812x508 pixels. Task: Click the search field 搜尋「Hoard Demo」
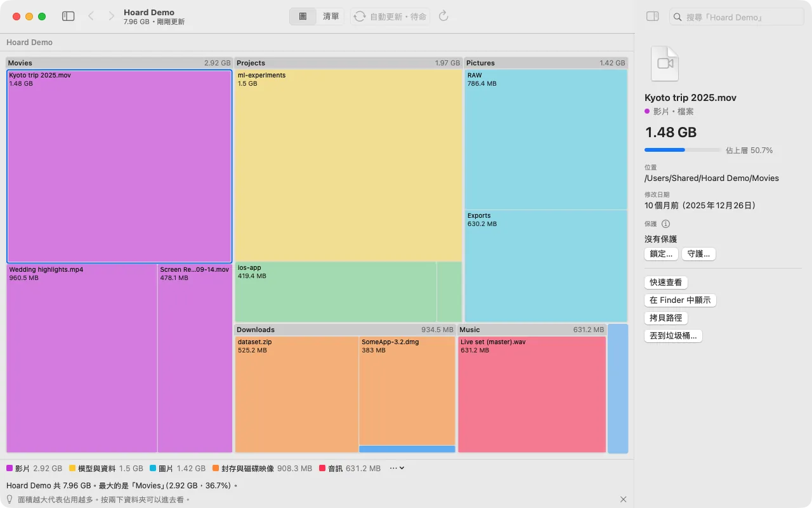pyautogui.click(x=737, y=17)
